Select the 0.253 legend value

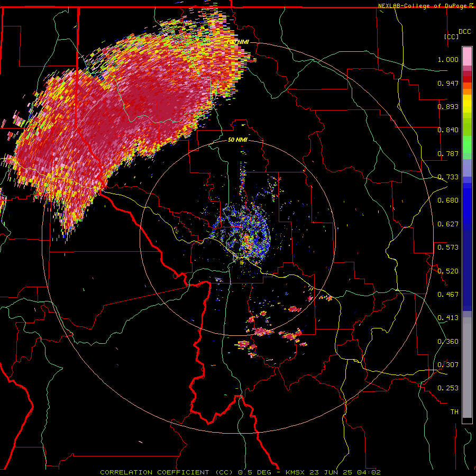click(448, 388)
